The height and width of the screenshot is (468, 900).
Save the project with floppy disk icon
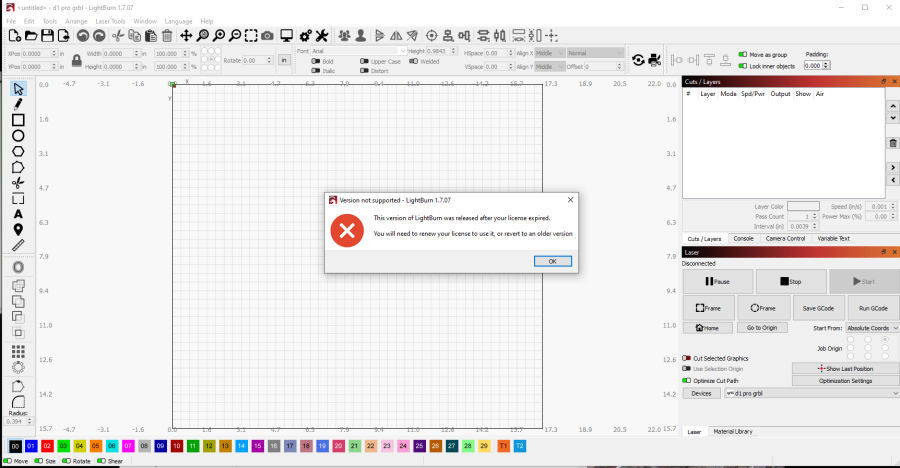[47, 36]
